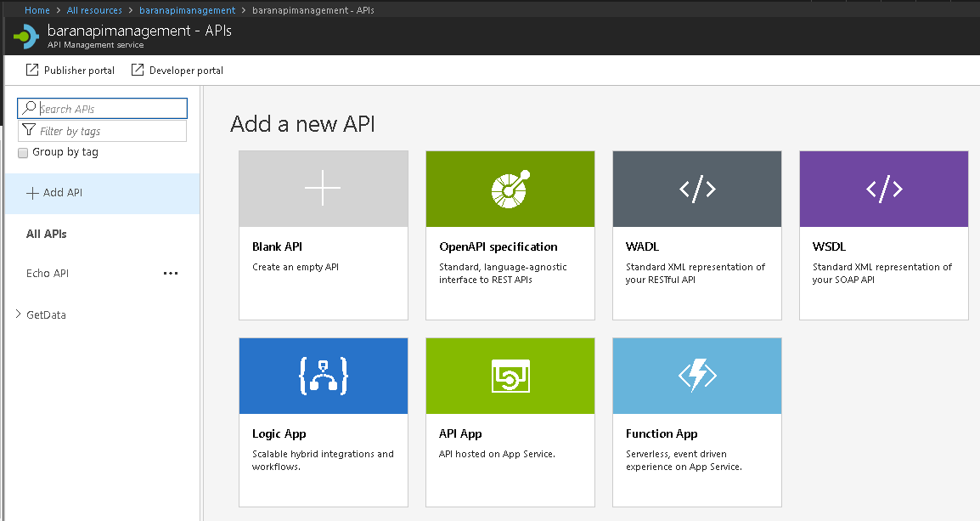The width and height of the screenshot is (980, 521).
Task: Click the WSDL purple code icon
Action: (884, 189)
